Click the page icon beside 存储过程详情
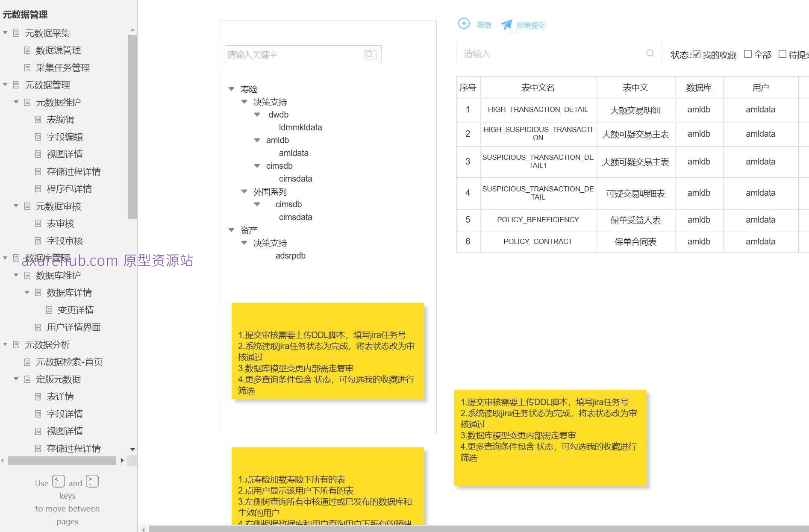Screen dimensions: 809x532 (38, 171)
